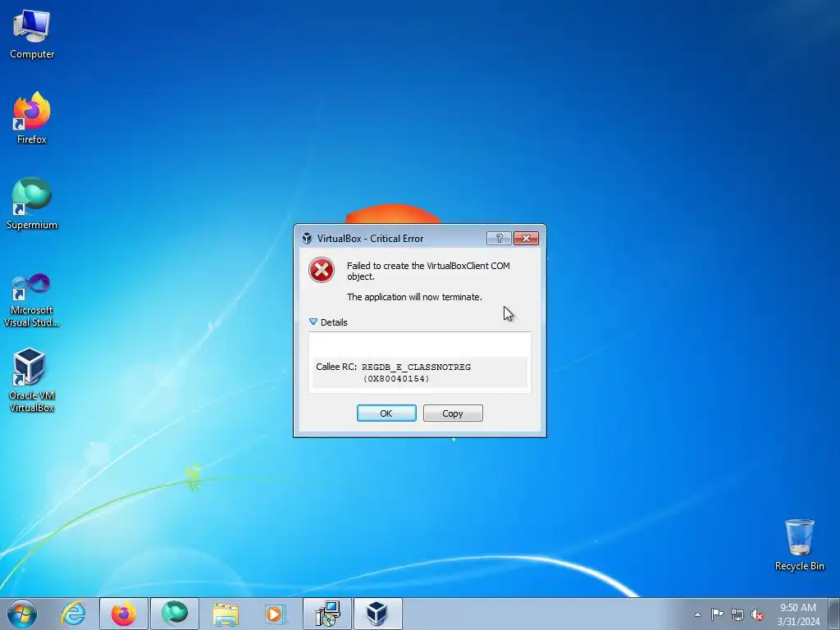Open the Computer desktop icon
This screenshot has width=840, height=630.
point(32,34)
